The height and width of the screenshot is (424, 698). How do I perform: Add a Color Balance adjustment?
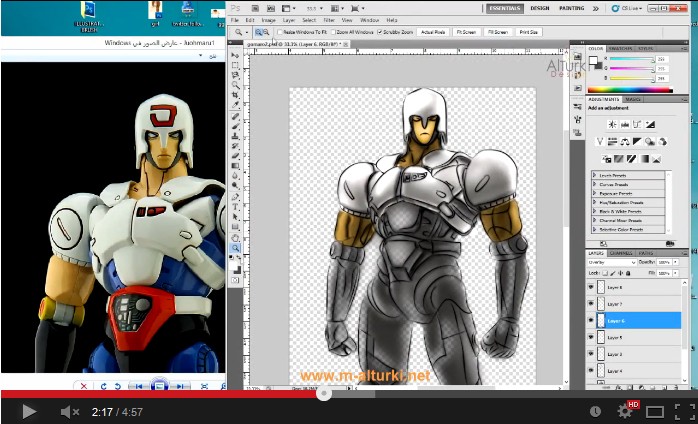[x=625, y=142]
